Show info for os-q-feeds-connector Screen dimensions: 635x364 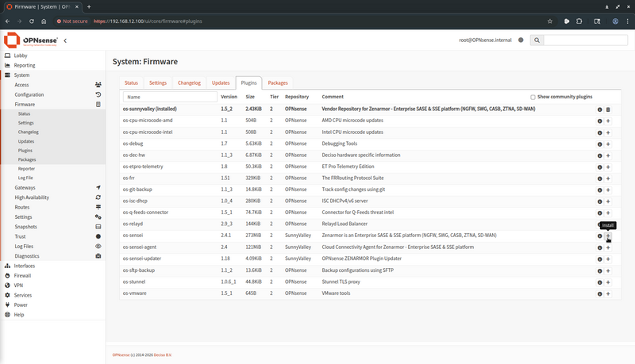600,213
